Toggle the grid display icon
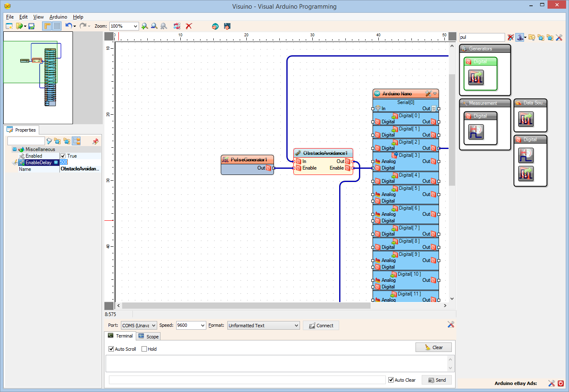The height and width of the screenshot is (392, 569). (x=57, y=26)
